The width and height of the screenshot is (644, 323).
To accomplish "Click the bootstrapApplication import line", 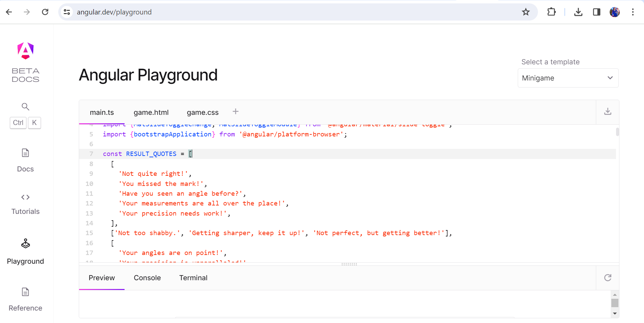I will [x=225, y=134].
